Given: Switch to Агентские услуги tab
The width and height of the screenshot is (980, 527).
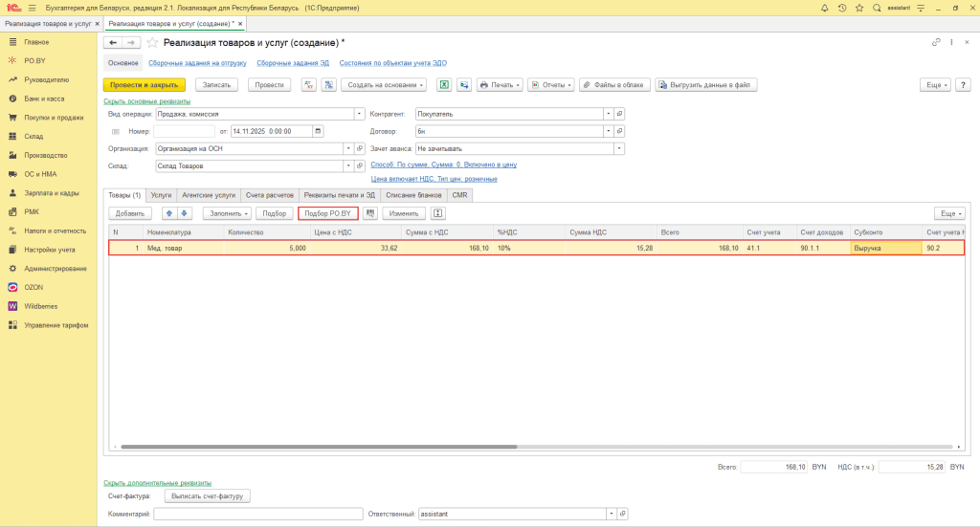Looking at the screenshot, I should click(209, 194).
